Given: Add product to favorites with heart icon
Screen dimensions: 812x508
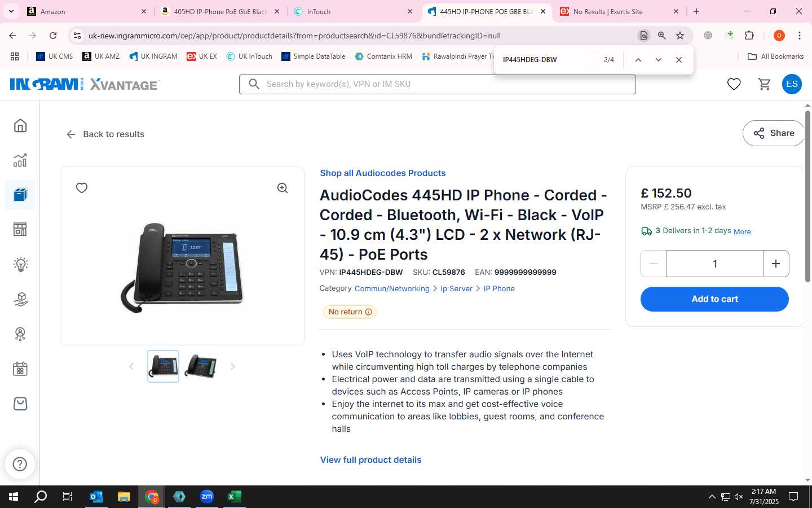Looking at the screenshot, I should click(82, 188).
